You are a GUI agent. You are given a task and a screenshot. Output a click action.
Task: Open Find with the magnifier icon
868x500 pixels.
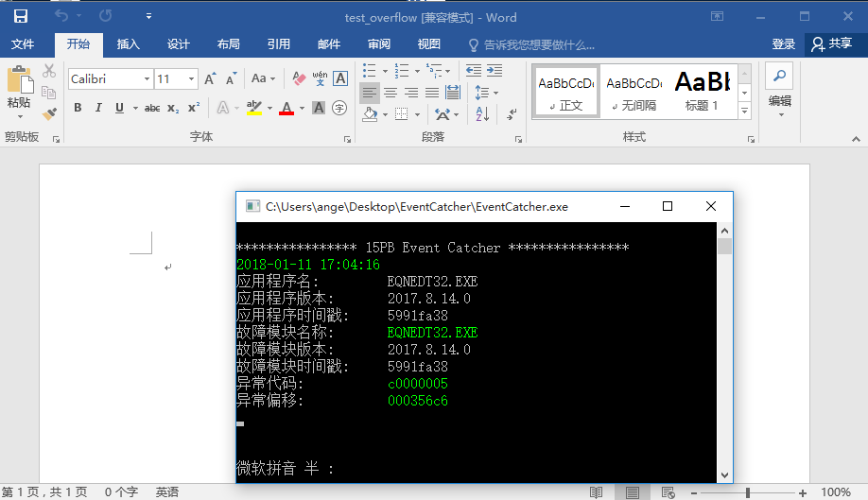pyautogui.click(x=779, y=76)
